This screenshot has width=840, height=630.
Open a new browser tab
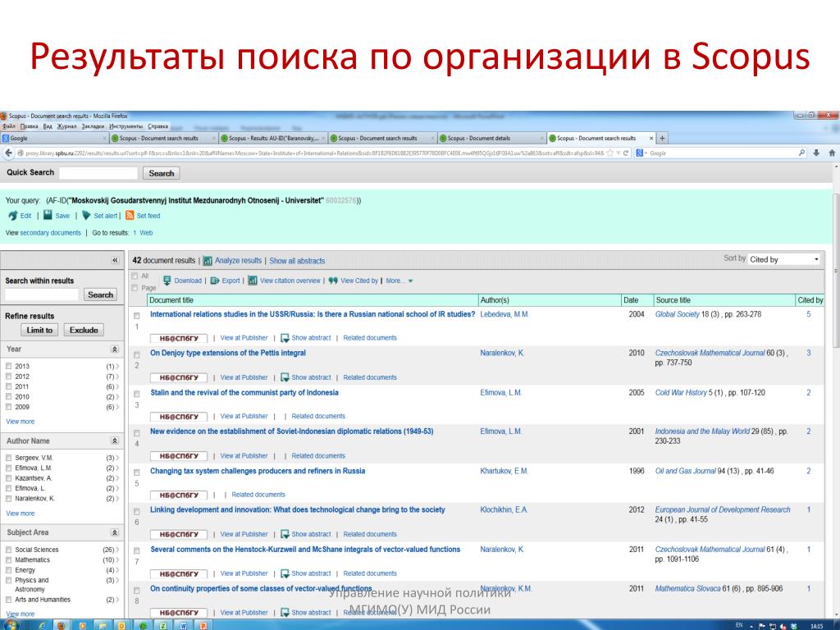click(662, 138)
